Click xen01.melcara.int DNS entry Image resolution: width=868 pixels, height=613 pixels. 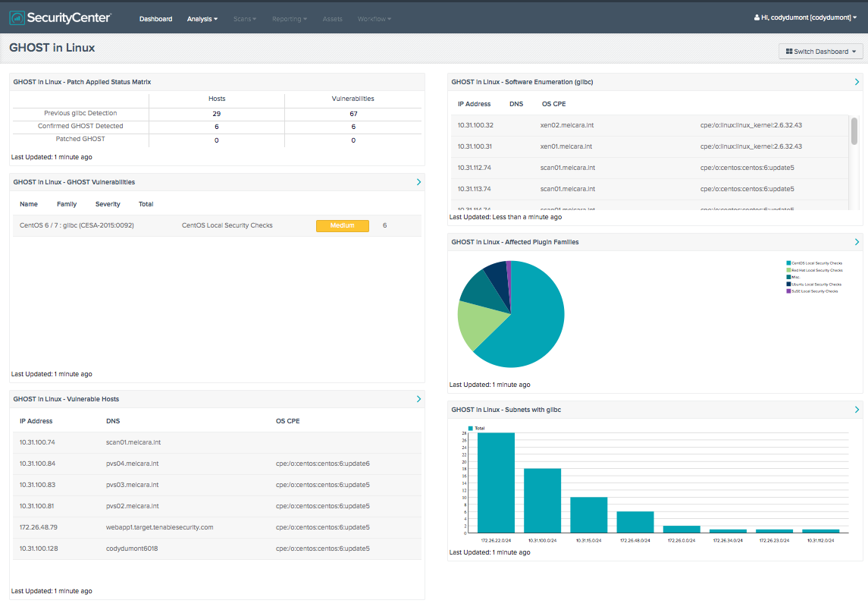coord(566,146)
